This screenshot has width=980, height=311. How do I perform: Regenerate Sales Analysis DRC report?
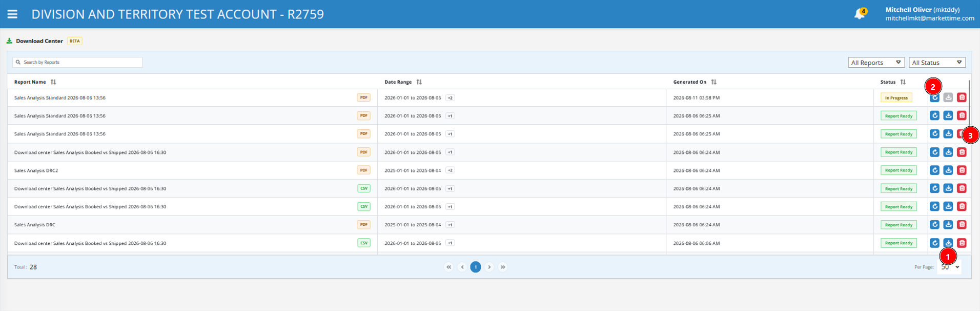click(x=935, y=225)
